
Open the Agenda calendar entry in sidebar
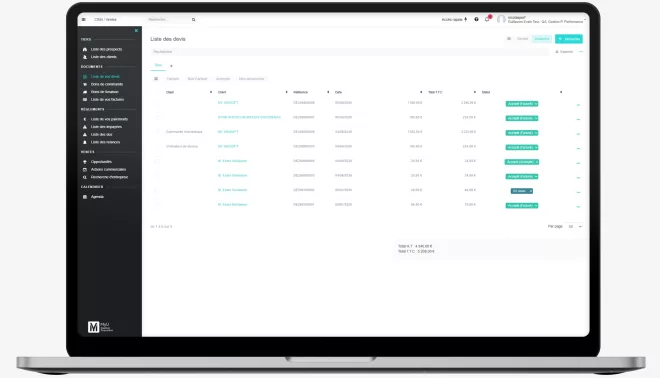click(x=97, y=197)
